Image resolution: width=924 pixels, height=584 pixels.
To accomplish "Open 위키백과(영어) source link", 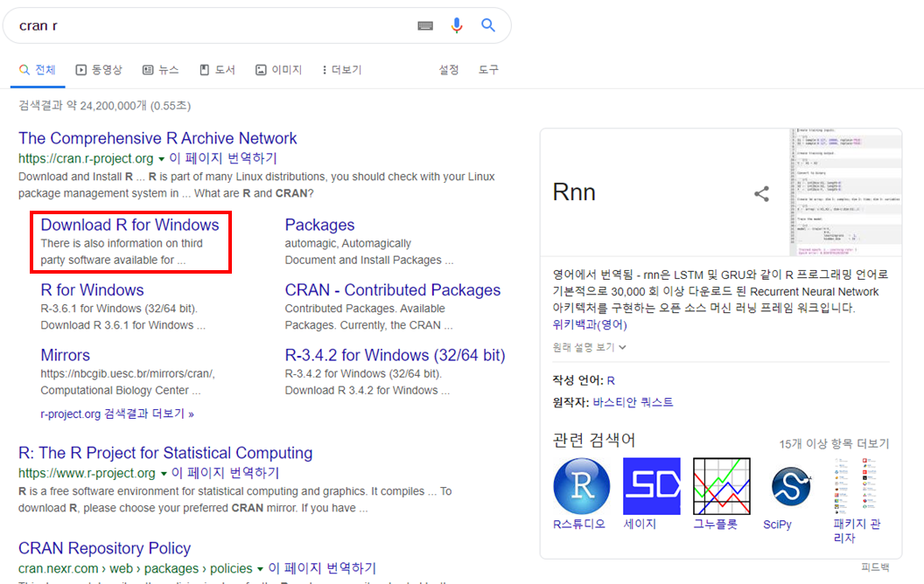I will (589, 324).
